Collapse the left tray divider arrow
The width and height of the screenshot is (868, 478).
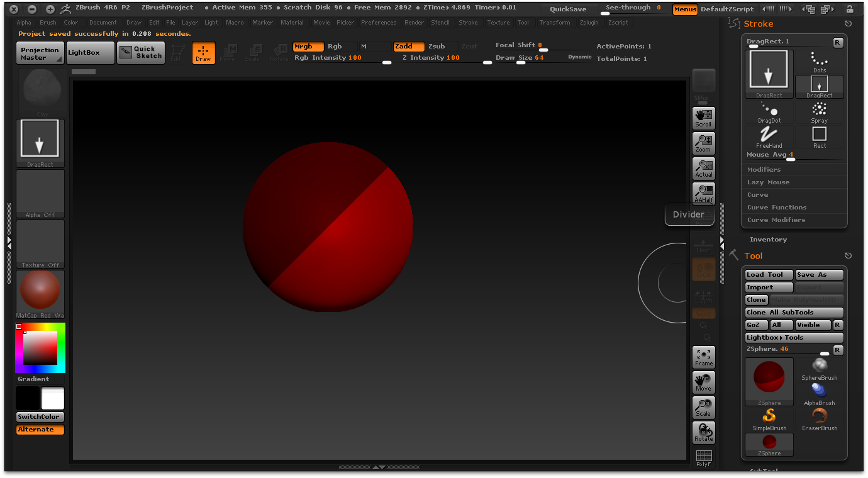[x=9, y=242]
